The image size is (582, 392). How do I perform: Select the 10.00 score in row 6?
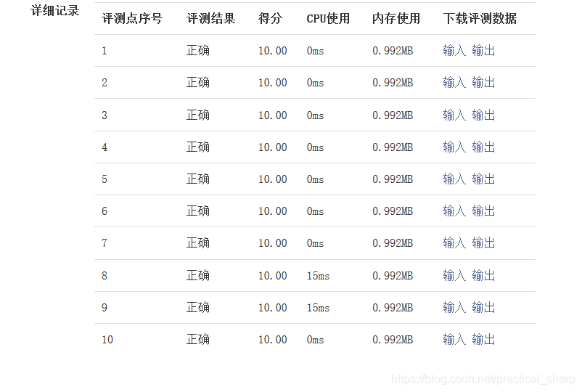pos(272,211)
